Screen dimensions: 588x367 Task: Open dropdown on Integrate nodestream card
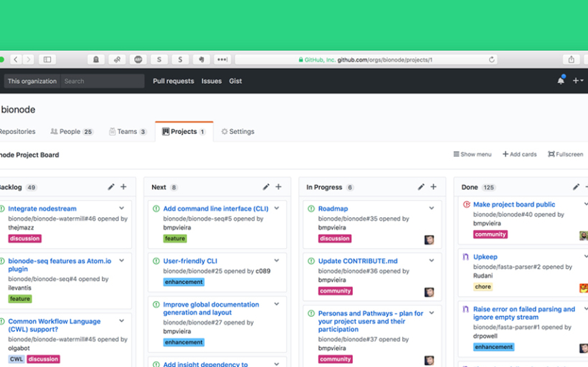pyautogui.click(x=122, y=209)
